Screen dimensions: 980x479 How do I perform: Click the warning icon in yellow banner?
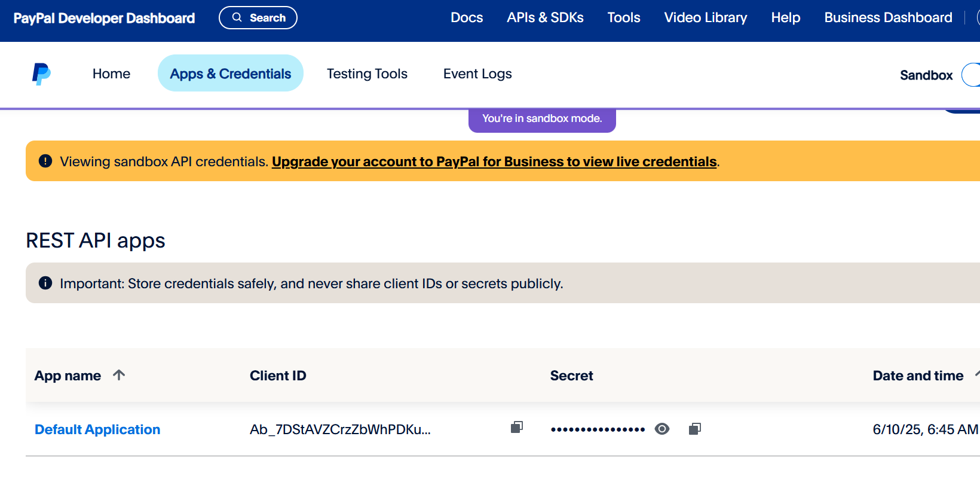[x=45, y=161]
